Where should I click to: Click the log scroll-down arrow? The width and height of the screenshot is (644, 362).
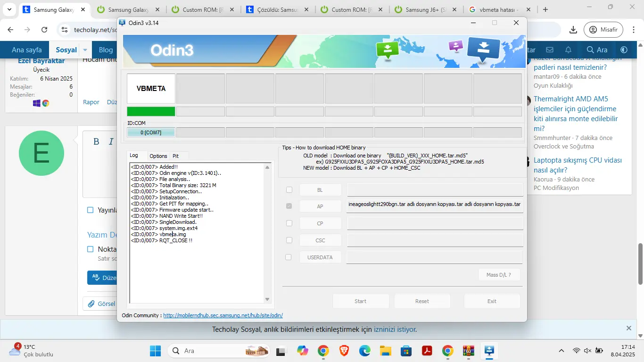pyautogui.click(x=268, y=299)
